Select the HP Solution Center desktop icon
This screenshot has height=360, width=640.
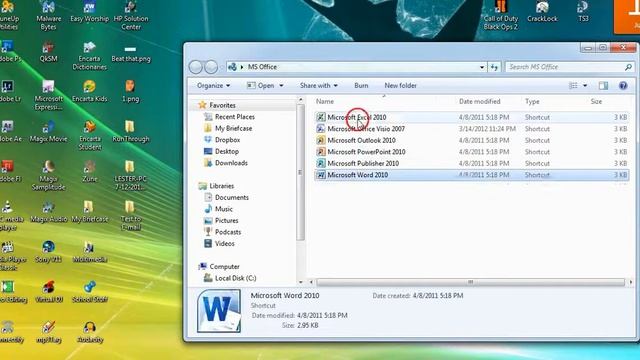click(x=131, y=16)
